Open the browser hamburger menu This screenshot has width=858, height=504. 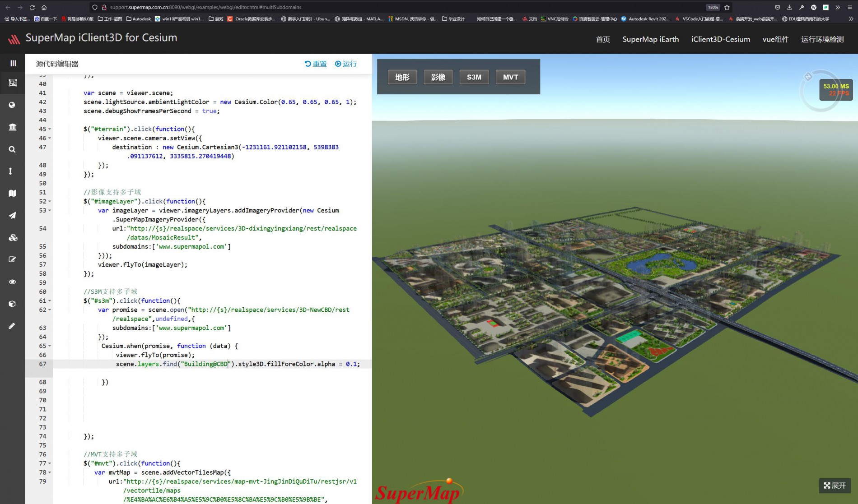coord(849,7)
